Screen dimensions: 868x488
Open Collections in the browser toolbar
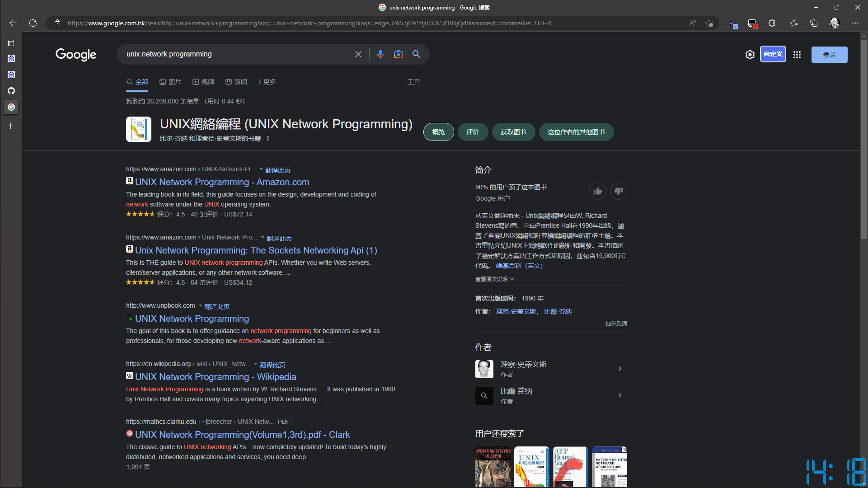[x=814, y=23]
